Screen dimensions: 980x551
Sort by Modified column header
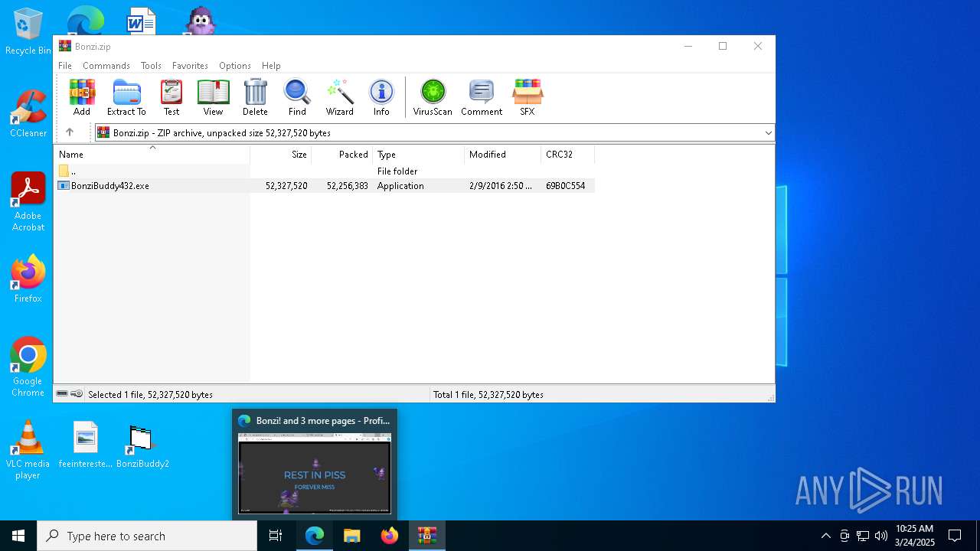(x=503, y=155)
